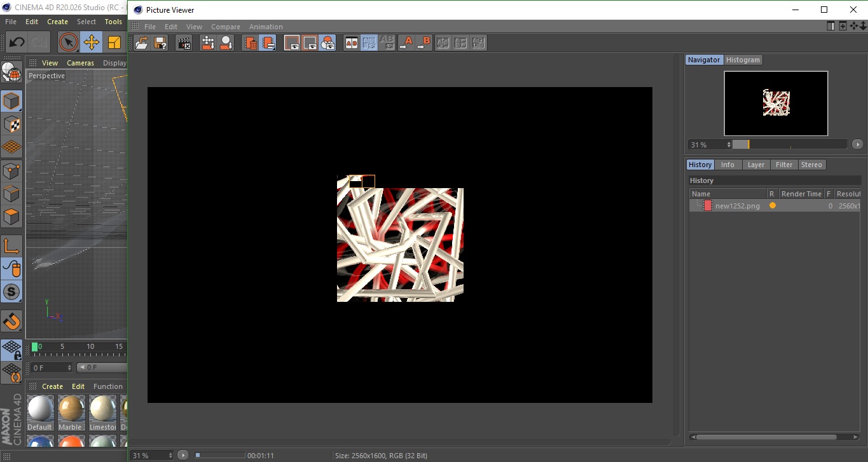The image size is (868, 462).
Task: Switch to the Info tab
Action: [x=727, y=165]
